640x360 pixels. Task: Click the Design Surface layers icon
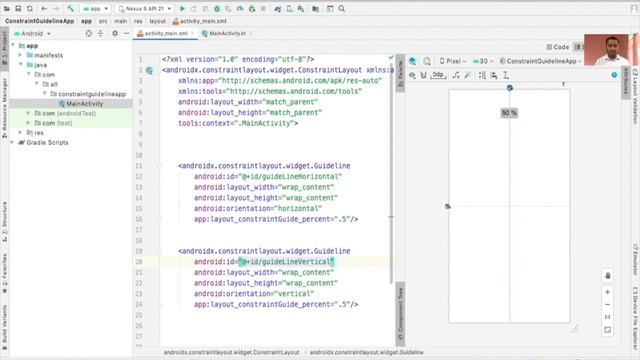pos(412,61)
